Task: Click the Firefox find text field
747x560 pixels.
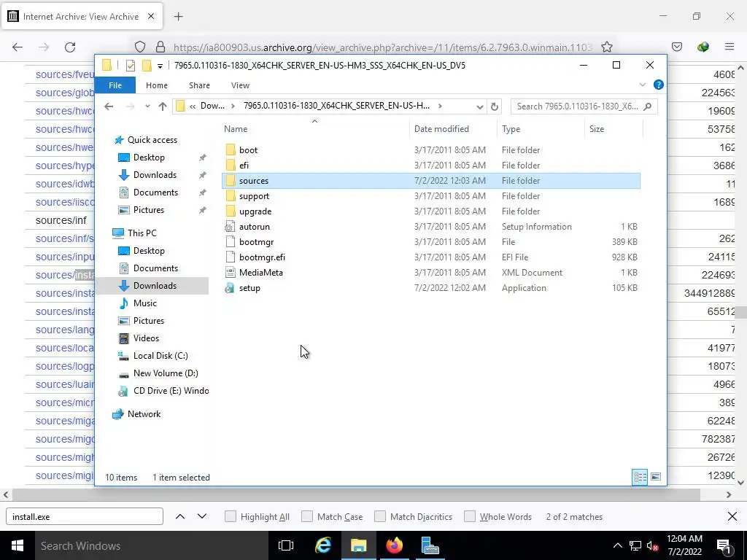Action: pos(85,517)
